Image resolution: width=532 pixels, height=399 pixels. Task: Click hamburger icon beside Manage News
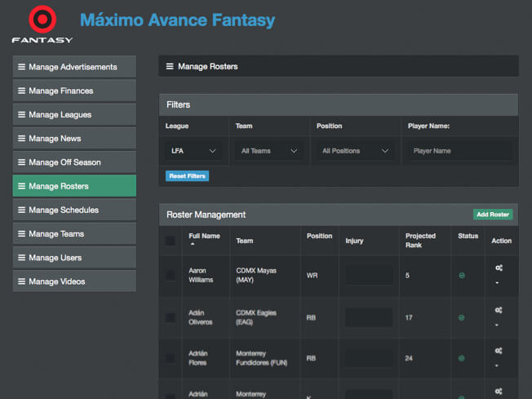[22, 138]
